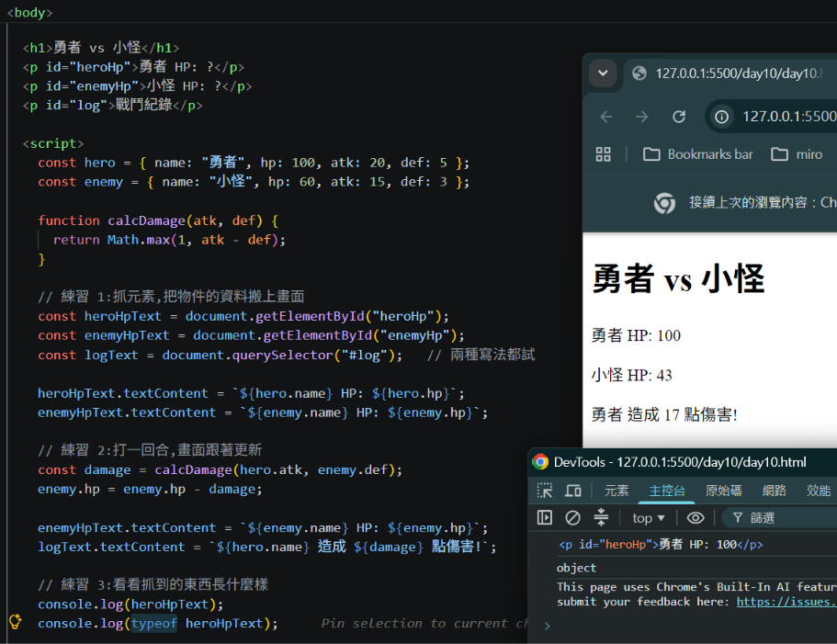
Task: Click the Chrome tab search dropdown chevron
Action: click(x=603, y=73)
